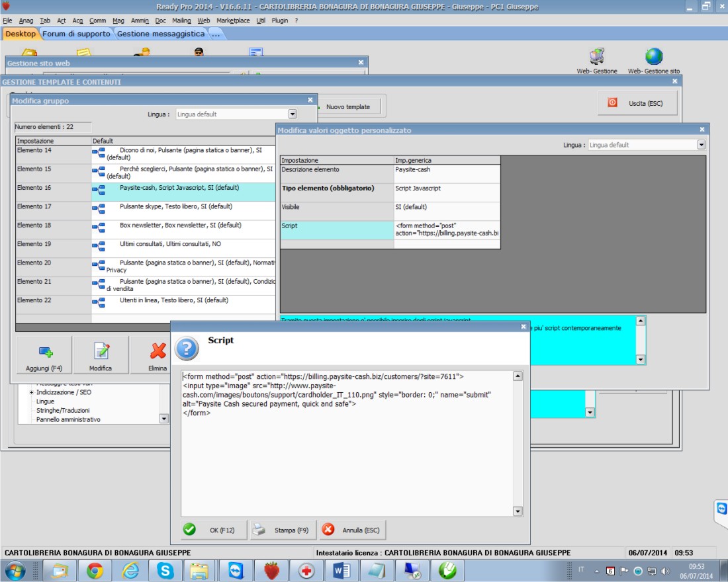Open the Web-Gestione sito globe icon
The image size is (728, 582).
653,58
